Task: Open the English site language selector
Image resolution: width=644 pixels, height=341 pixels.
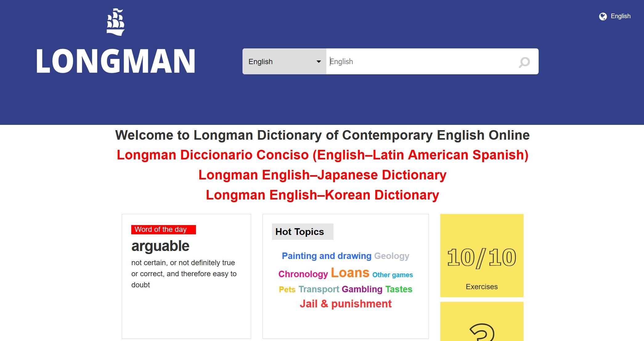Action: click(620, 16)
